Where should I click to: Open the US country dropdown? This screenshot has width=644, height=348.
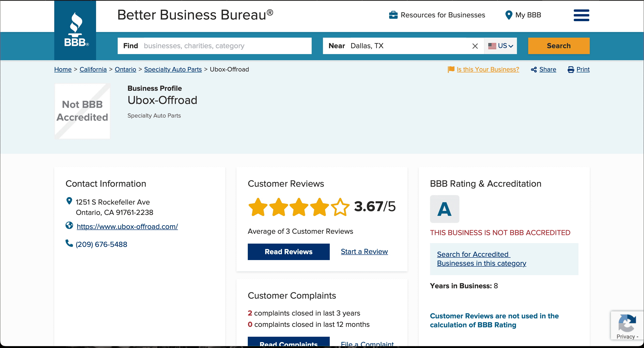point(500,46)
